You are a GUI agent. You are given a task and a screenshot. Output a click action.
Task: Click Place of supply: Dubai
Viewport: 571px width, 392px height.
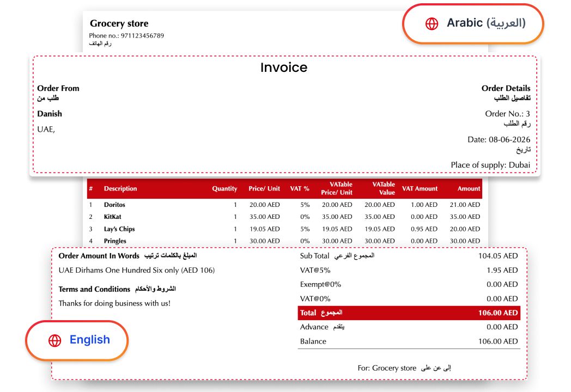click(x=490, y=166)
